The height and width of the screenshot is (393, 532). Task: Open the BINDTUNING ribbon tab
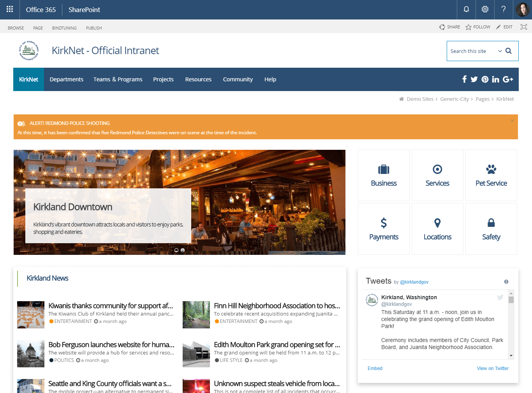tap(64, 28)
